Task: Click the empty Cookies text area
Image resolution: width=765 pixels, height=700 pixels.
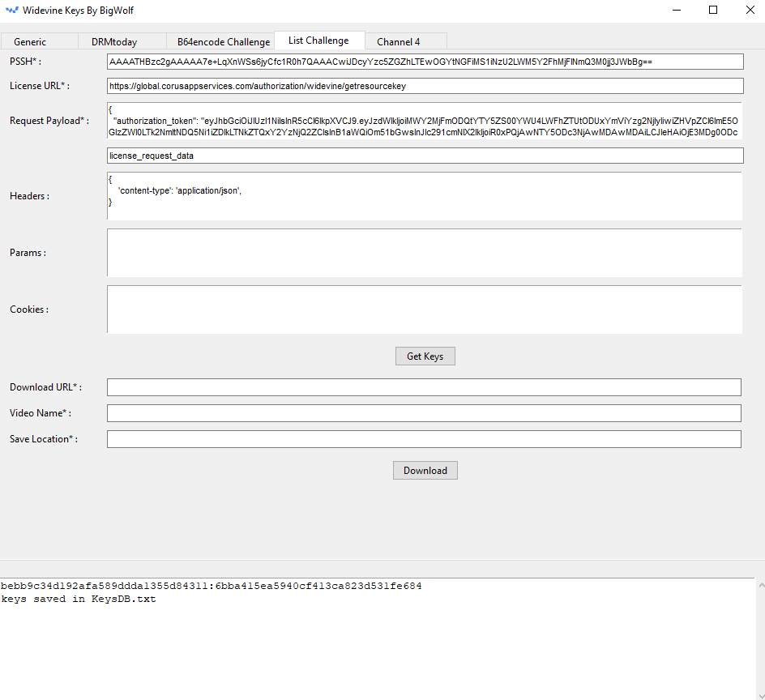Action: point(425,309)
